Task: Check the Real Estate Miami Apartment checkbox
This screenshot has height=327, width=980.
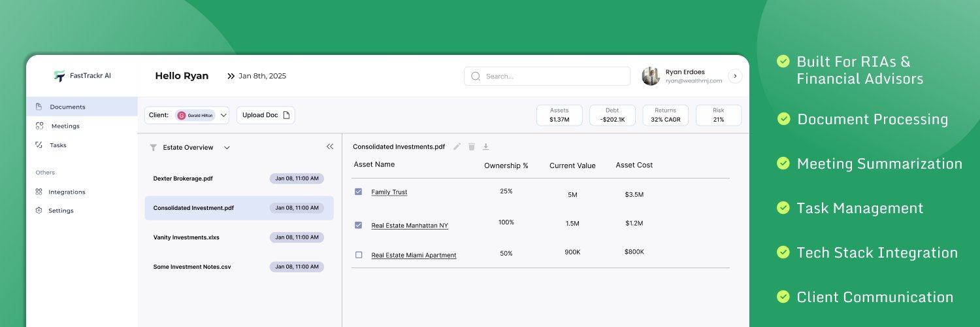Action: pos(358,255)
